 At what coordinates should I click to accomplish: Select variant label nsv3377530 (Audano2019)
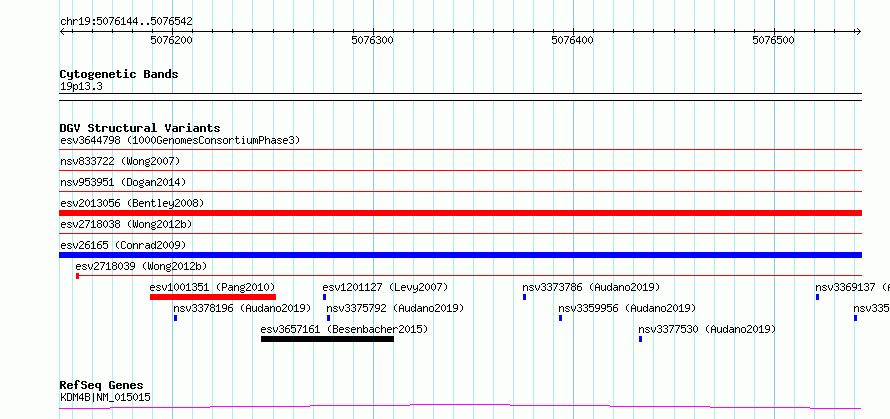click(x=707, y=329)
